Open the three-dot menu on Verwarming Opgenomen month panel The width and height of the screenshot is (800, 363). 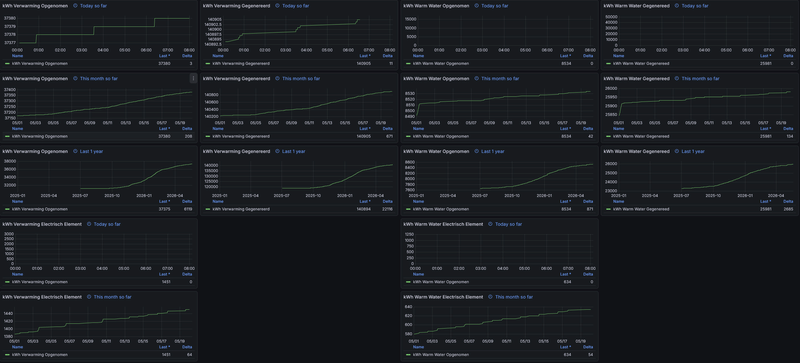click(193, 78)
